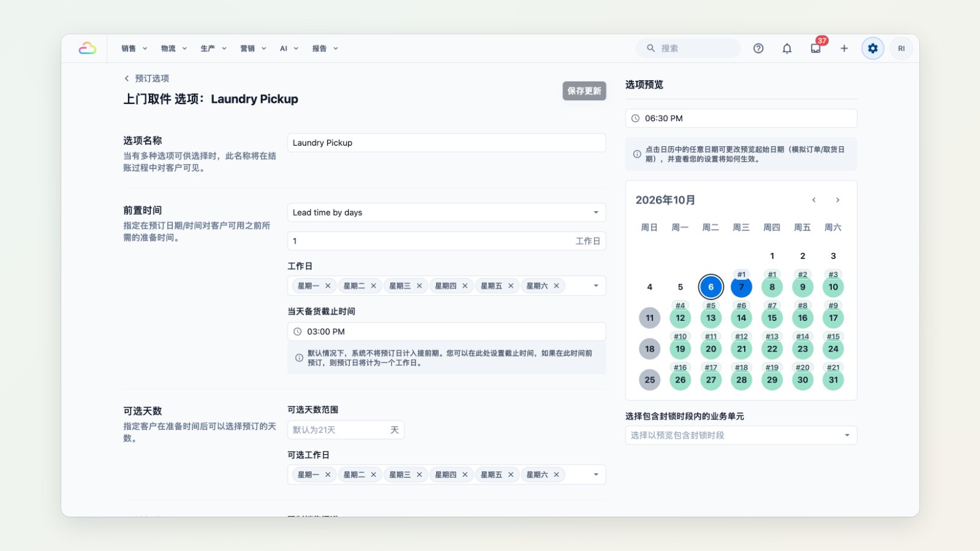Open the notifications bell icon
Viewport: 980px width, 551px height.
(787, 48)
